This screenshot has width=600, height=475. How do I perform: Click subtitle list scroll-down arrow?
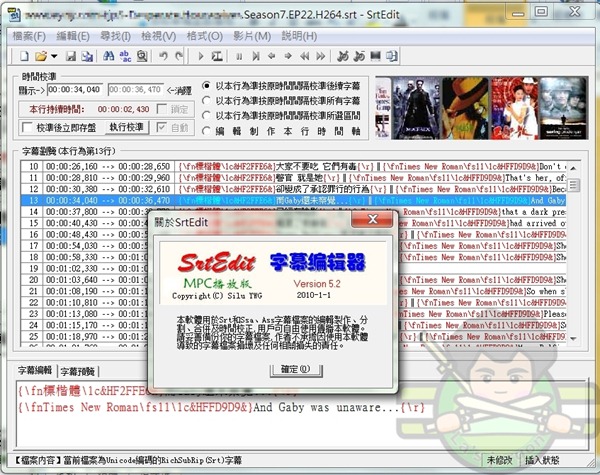click(573, 339)
